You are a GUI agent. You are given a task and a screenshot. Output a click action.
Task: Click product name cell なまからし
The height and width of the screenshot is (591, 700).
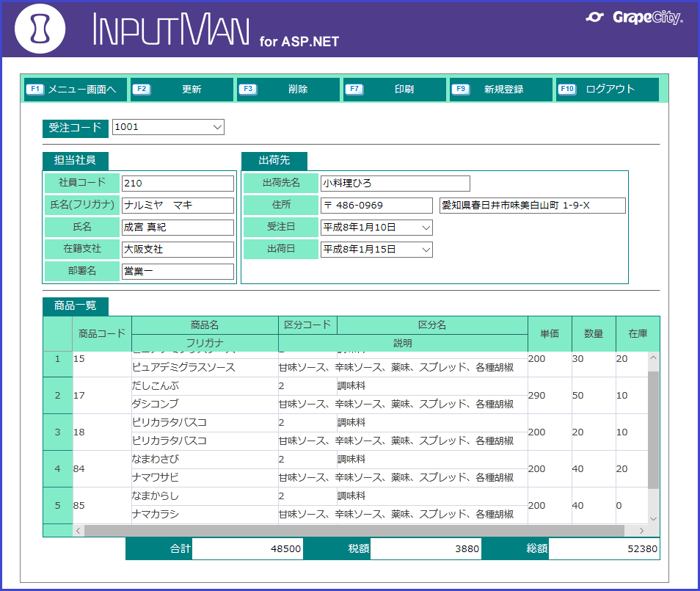(205, 496)
